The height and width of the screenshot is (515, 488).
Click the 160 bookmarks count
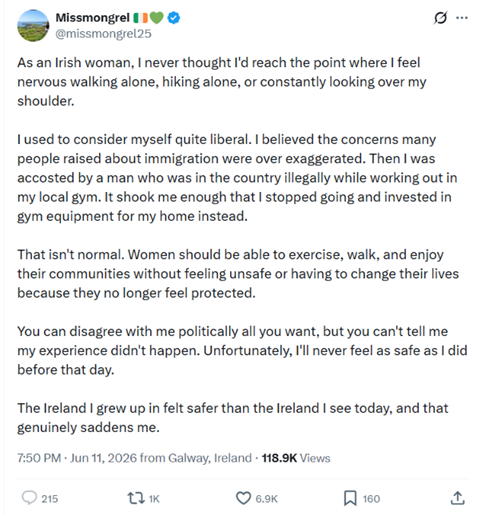[371, 499]
